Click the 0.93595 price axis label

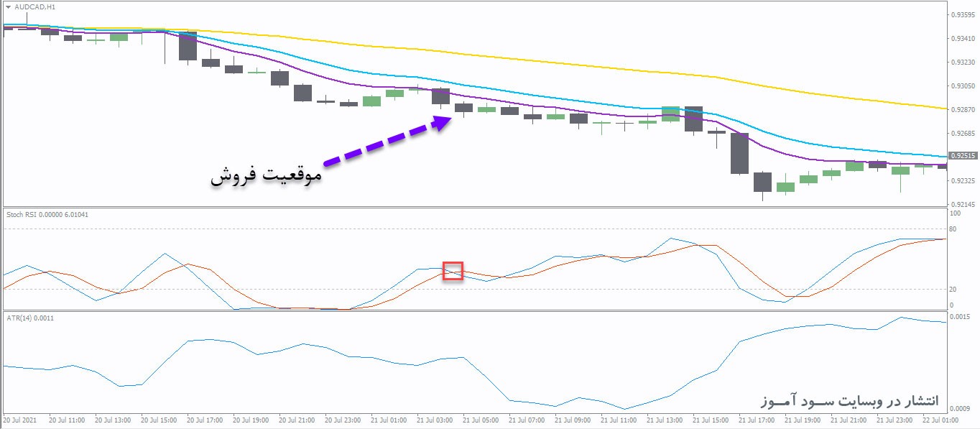click(x=963, y=14)
